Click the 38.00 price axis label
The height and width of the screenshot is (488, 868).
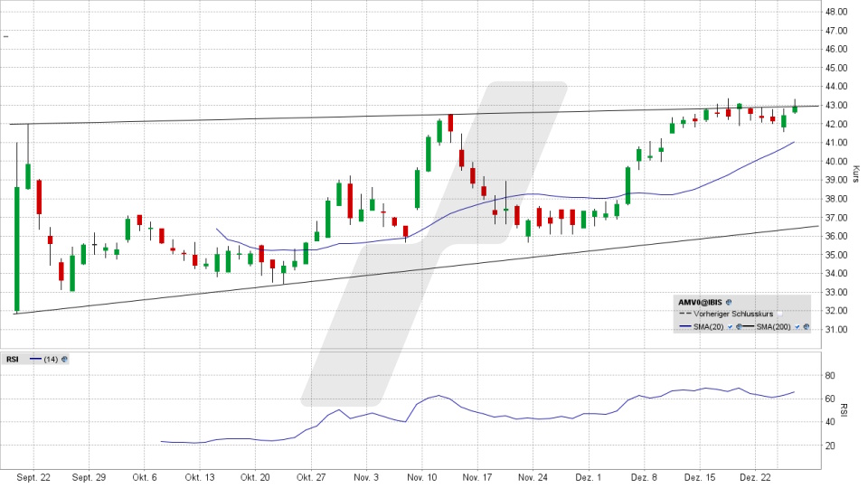click(x=835, y=199)
